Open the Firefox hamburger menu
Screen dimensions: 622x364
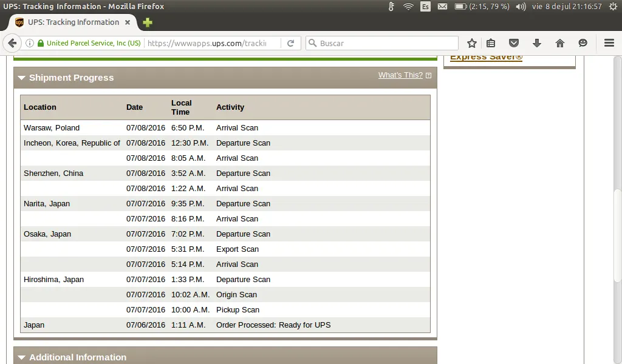[x=609, y=43]
